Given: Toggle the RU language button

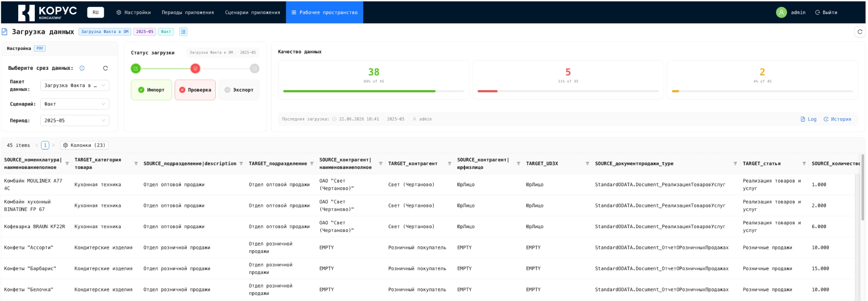Looking at the screenshot, I should point(96,12).
